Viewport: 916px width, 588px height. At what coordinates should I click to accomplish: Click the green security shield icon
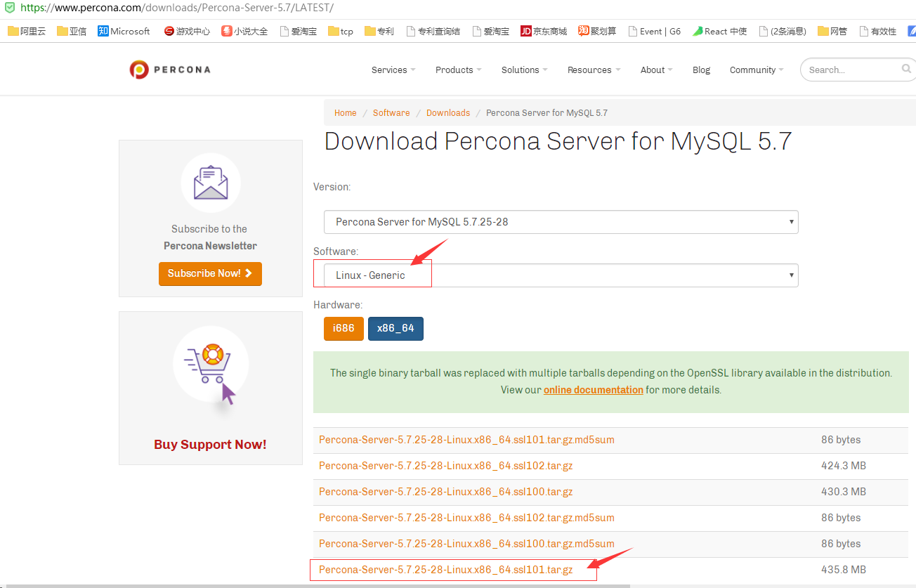pos(9,8)
